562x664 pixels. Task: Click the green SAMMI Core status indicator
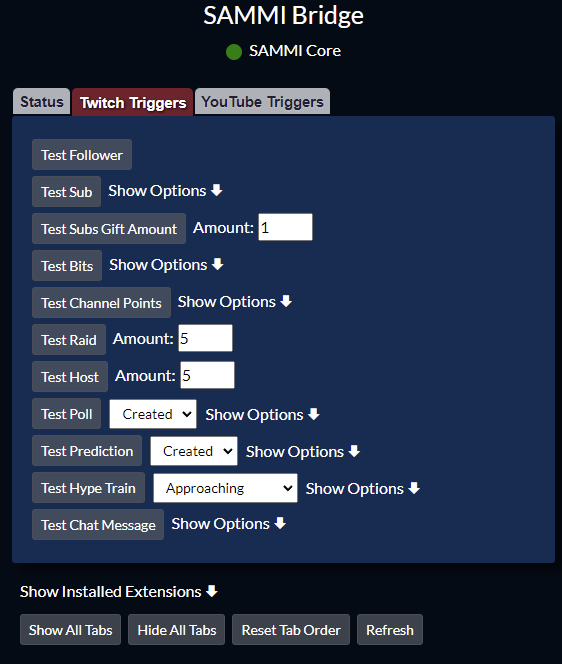coord(234,52)
